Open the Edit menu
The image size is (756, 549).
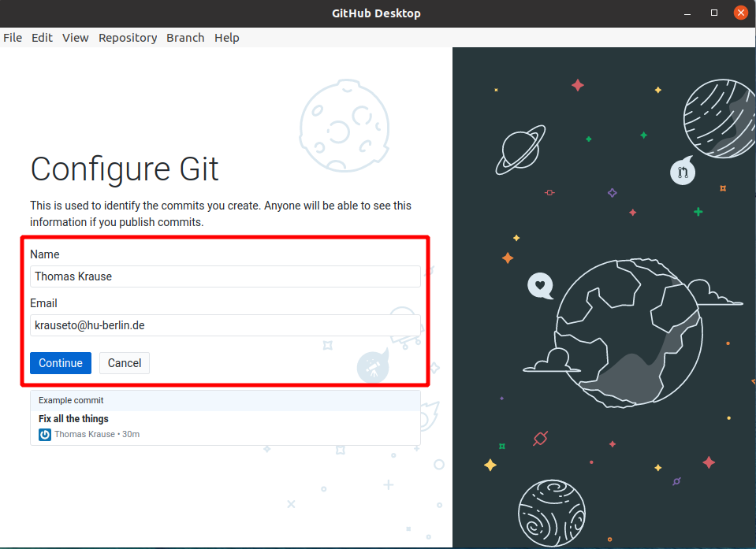(x=42, y=38)
